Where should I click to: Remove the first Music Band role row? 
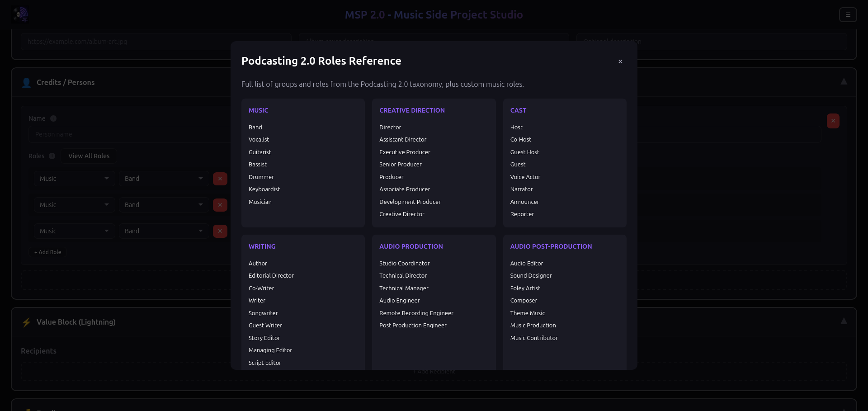[x=220, y=179]
